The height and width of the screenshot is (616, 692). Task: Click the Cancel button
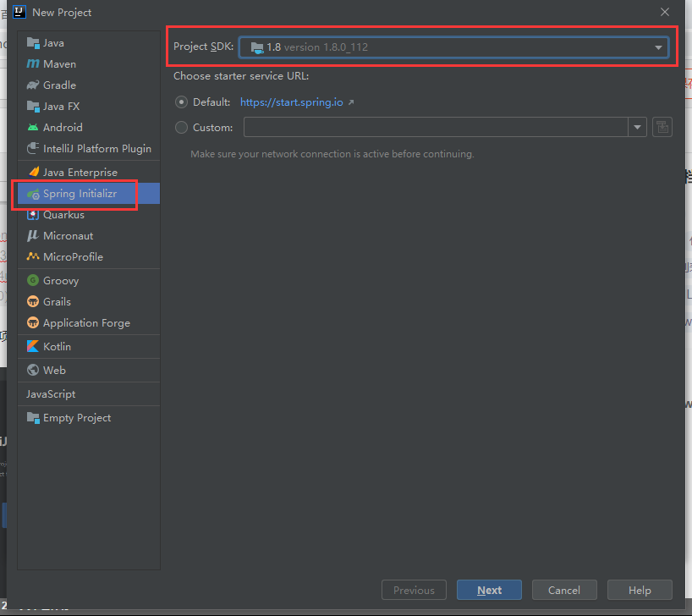(x=564, y=590)
